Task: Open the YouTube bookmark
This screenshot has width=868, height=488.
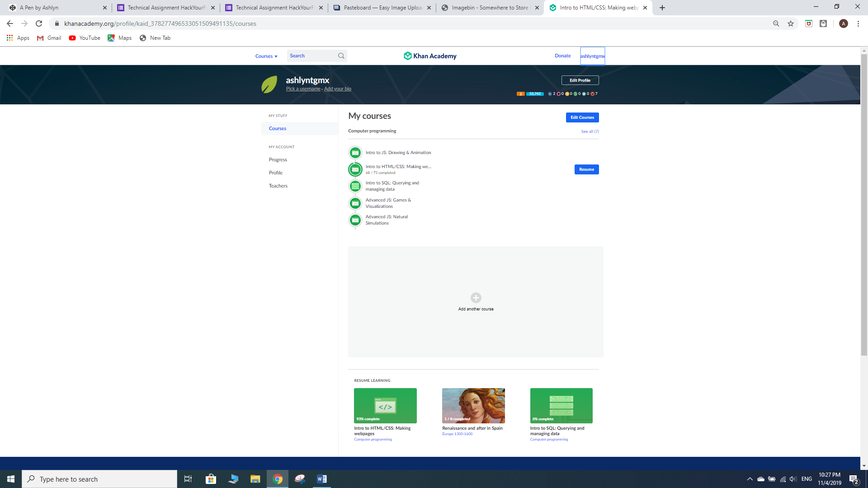Action: point(85,38)
